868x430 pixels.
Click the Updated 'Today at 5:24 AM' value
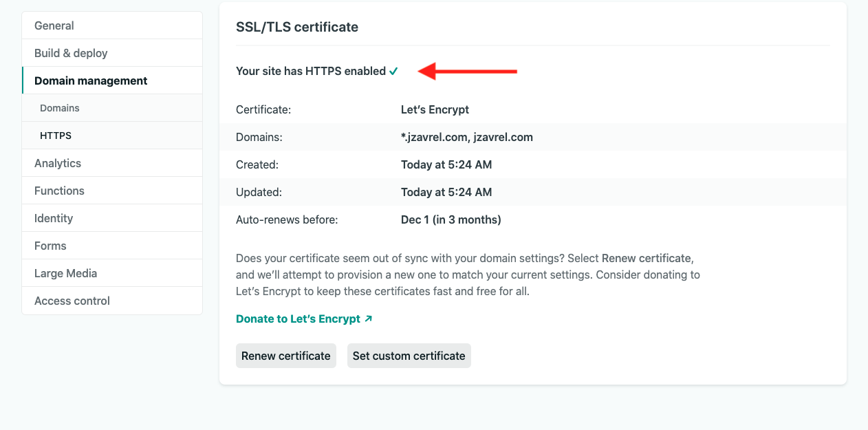(x=446, y=192)
